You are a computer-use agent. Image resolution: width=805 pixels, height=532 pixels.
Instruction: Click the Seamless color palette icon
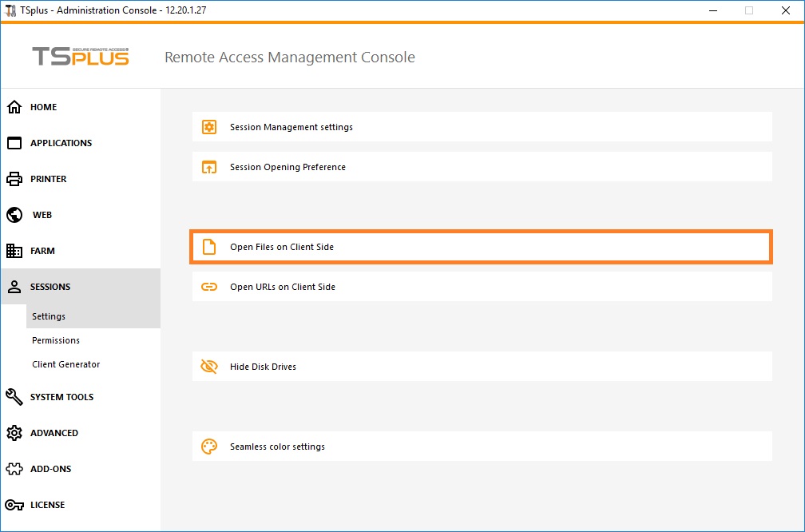[209, 447]
